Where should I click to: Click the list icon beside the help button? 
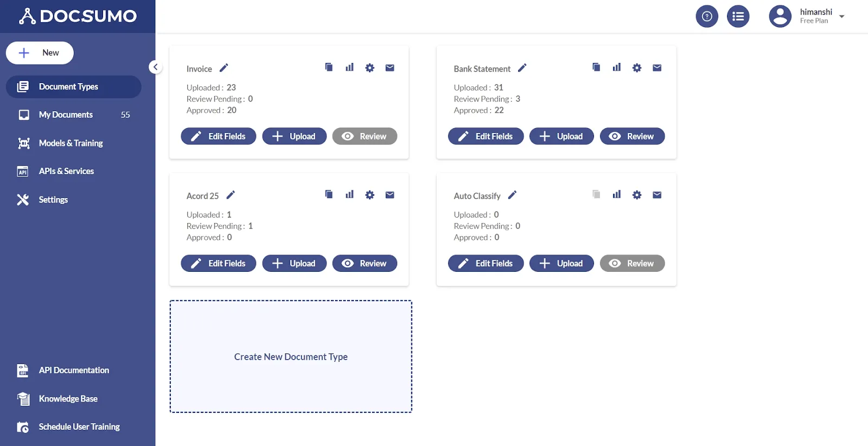tap(738, 16)
